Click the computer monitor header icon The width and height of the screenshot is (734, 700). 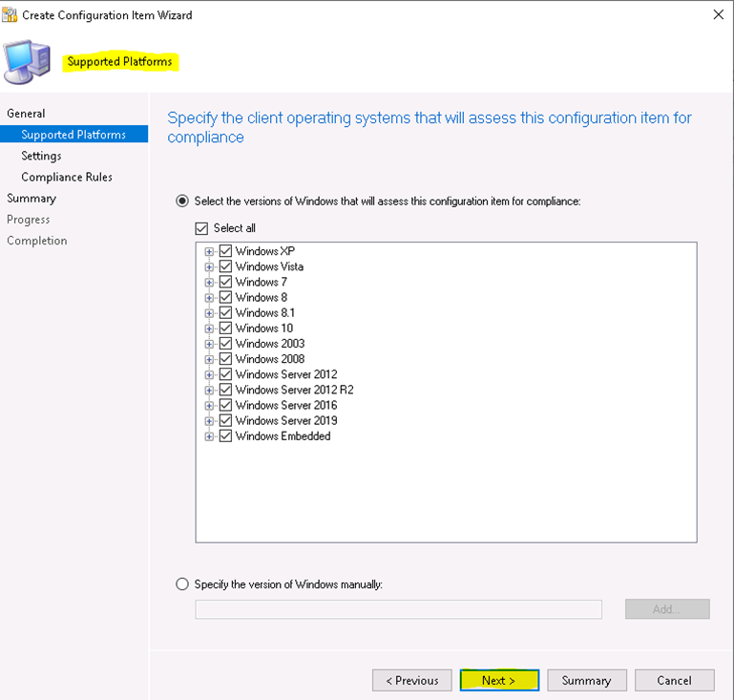[x=27, y=62]
